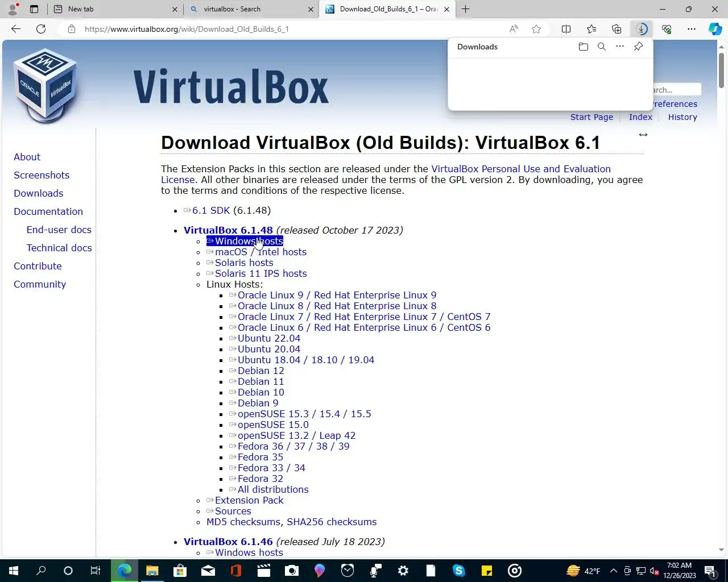Open downloads folder icon

point(583,47)
